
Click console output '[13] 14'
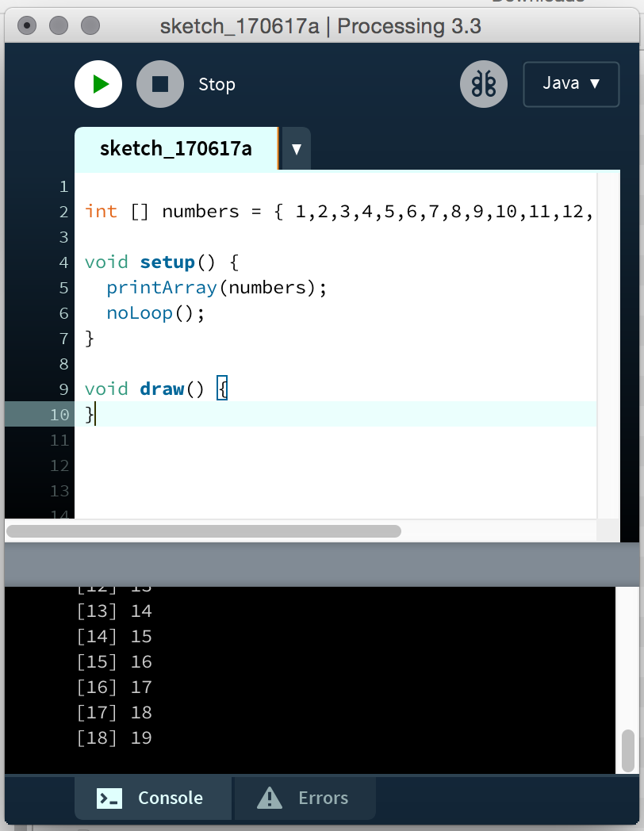click(x=114, y=611)
